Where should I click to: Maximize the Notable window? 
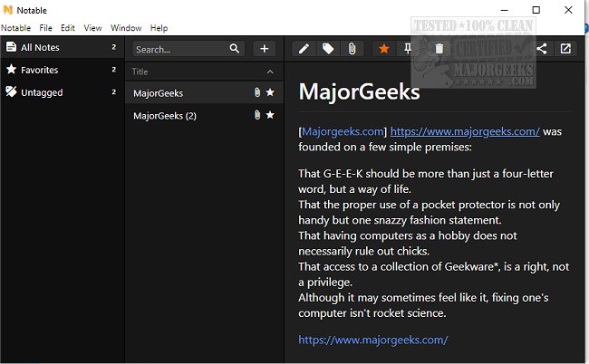pyautogui.click(x=536, y=10)
